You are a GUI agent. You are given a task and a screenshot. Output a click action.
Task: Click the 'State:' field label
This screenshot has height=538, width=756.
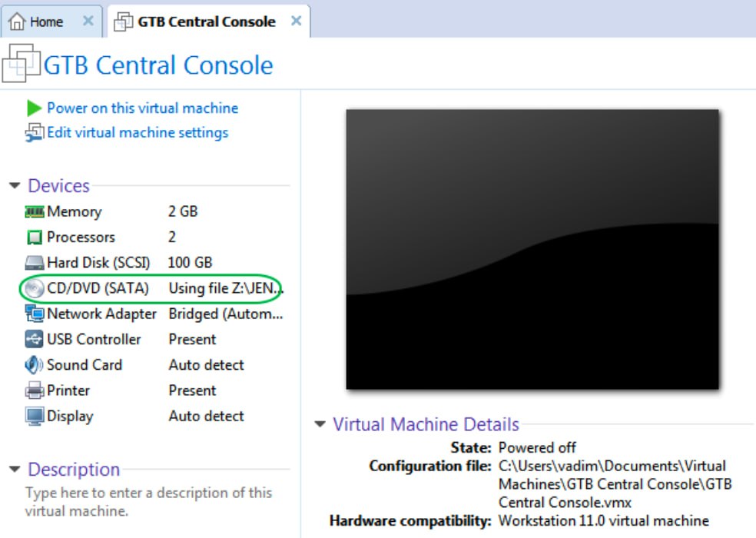(470, 448)
